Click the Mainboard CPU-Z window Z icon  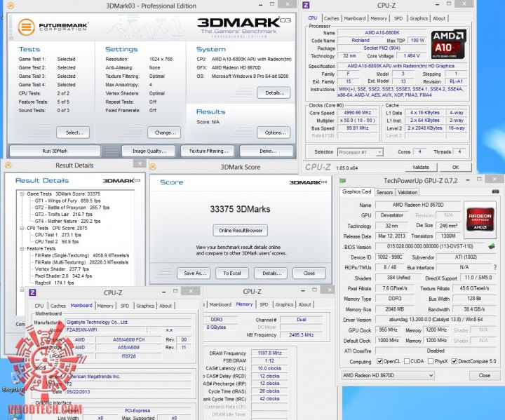click(x=32, y=292)
